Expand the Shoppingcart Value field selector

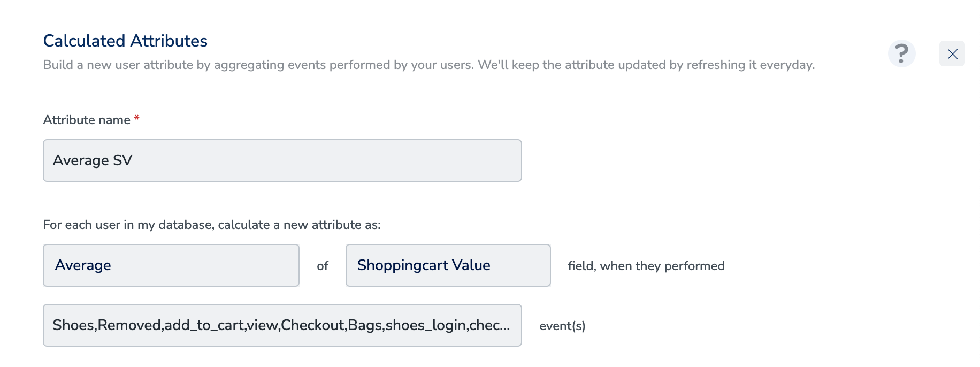point(448,265)
